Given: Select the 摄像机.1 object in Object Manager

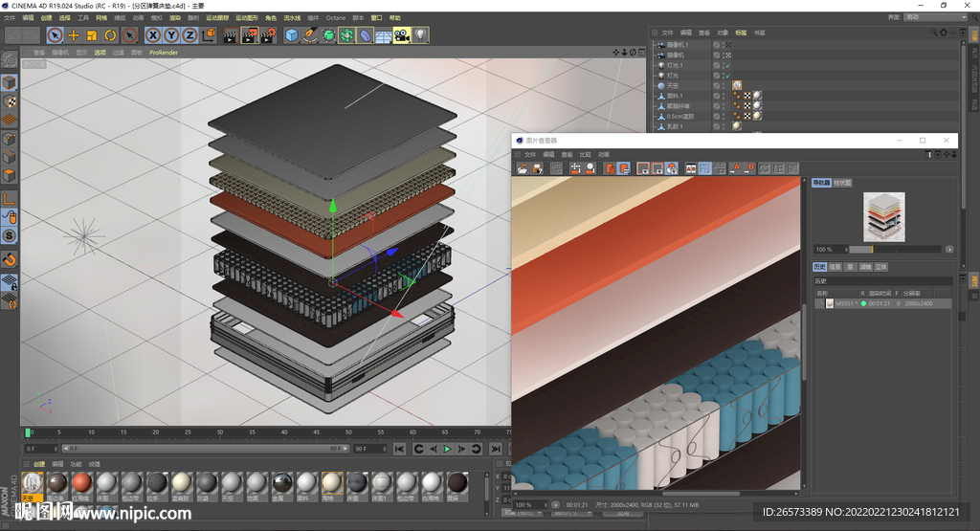Looking at the screenshot, I should point(678,45).
